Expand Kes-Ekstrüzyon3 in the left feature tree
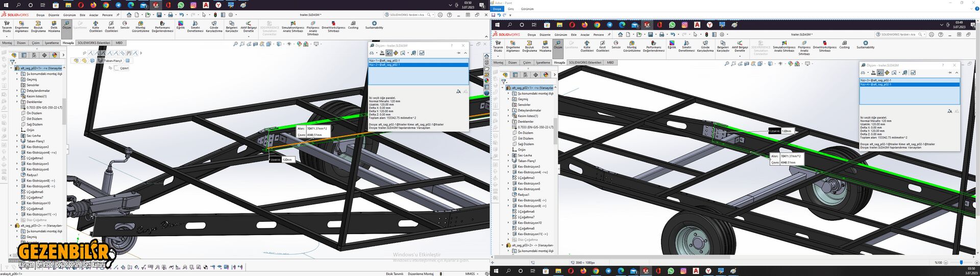The height and width of the screenshot is (276, 980). [x=17, y=147]
